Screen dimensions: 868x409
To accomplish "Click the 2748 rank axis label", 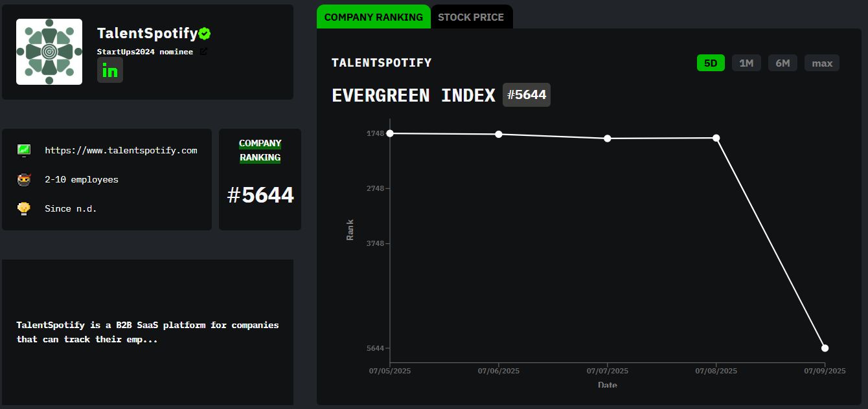I will click(x=375, y=188).
